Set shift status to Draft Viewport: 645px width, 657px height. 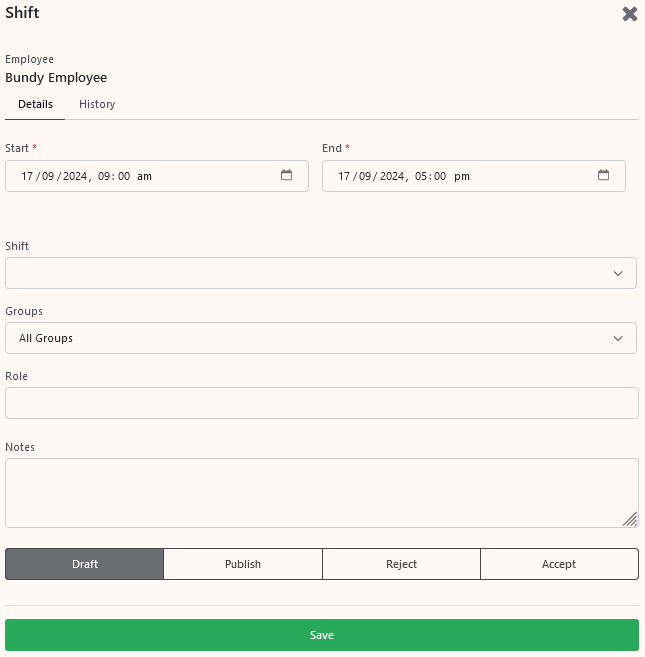(x=85, y=564)
